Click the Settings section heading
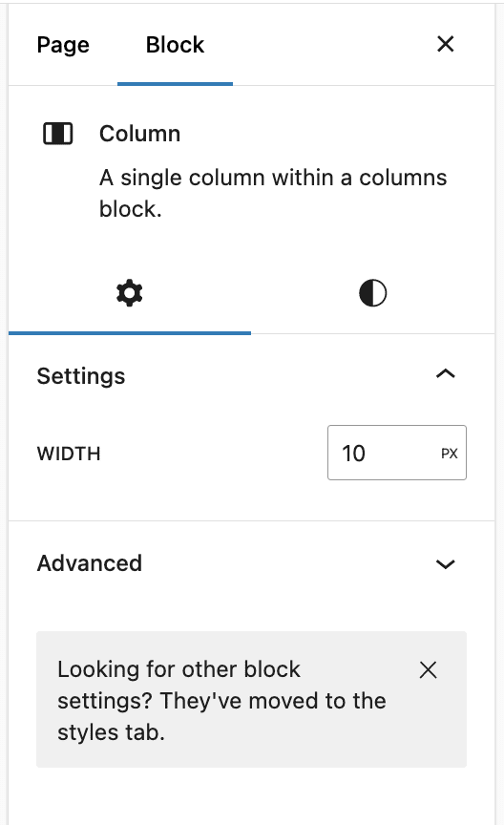 [x=81, y=375]
